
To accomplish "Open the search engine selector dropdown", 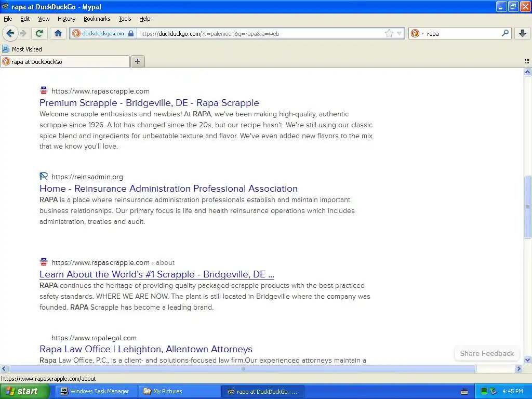I will (x=417, y=33).
